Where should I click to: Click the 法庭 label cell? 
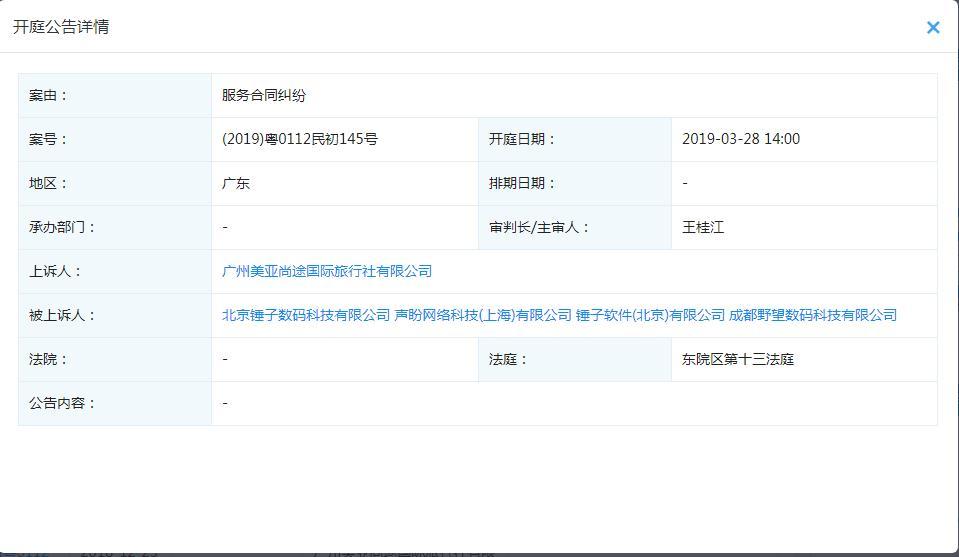(575, 360)
